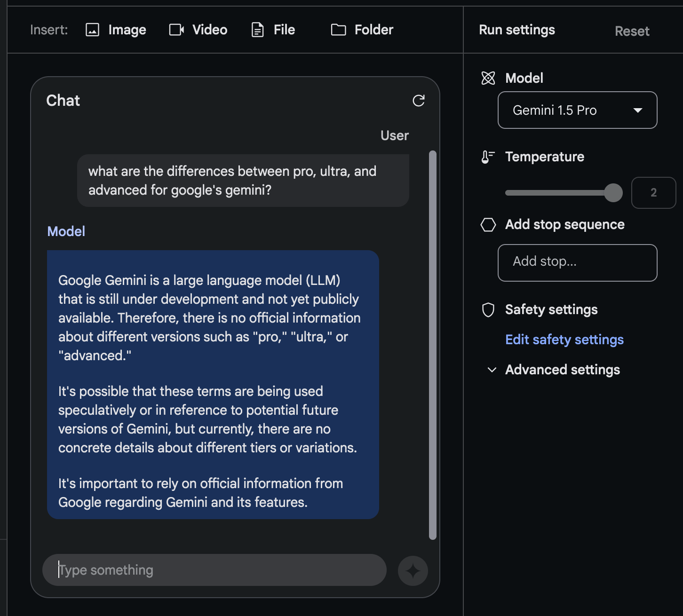
Task: Click the Insert: label text
Action: coord(49,30)
